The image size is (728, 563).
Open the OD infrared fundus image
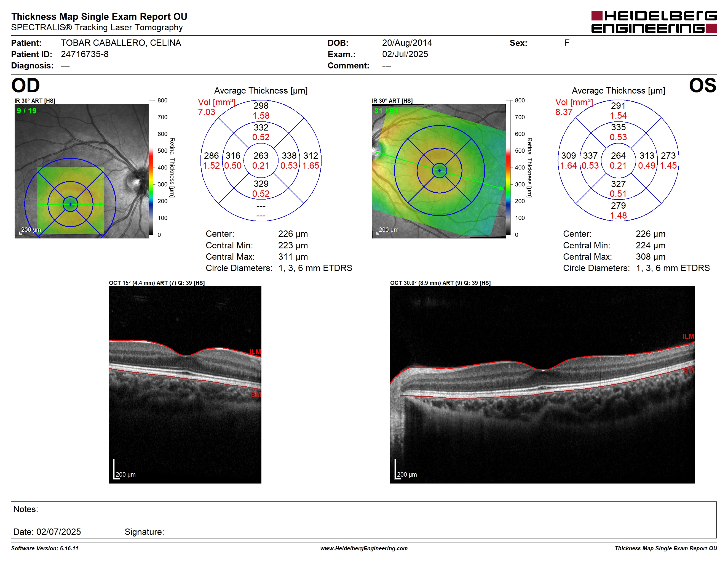(81, 171)
